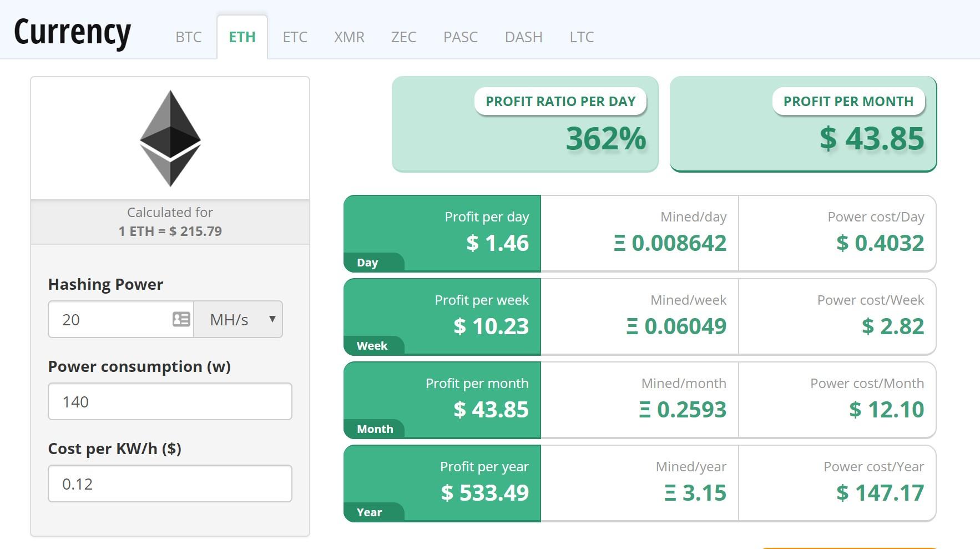Switch to the BTC currency tab
This screenshot has height=549, width=980.
pyautogui.click(x=189, y=37)
